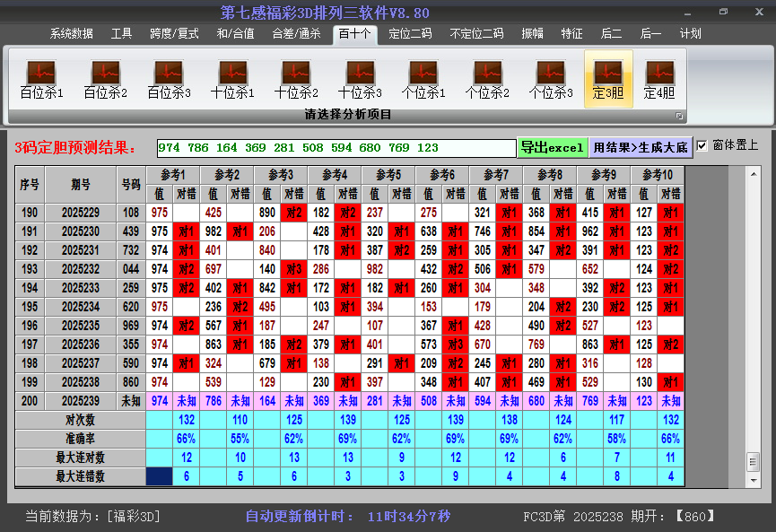This screenshot has width=776, height=532.
Task: Switch to the 定位二码 tab
Action: [410, 34]
